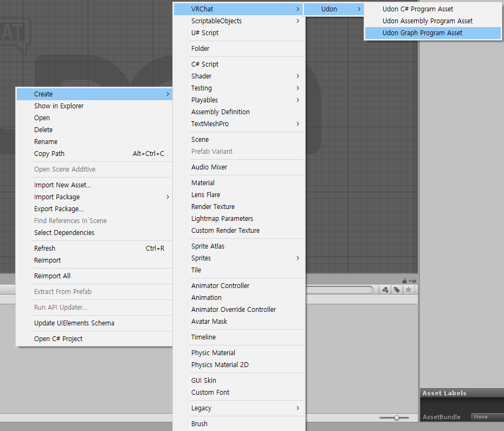Create a Custom Render Texture
This screenshot has height=431, width=504.
coord(238,230)
